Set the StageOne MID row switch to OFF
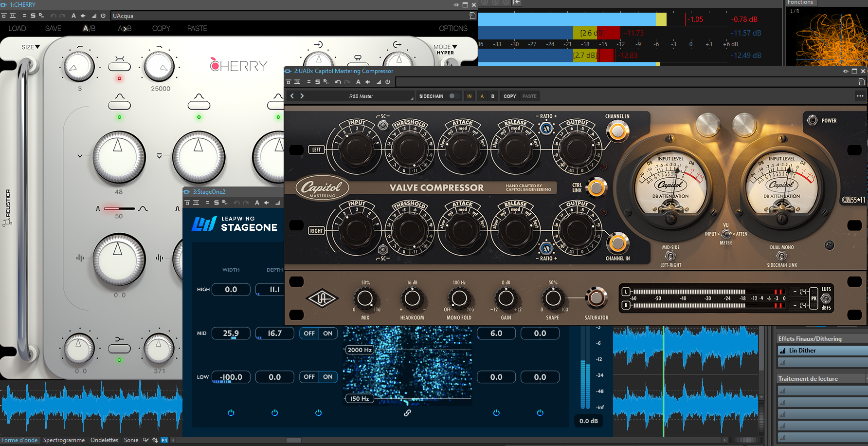This screenshot has height=446, width=868. (x=309, y=334)
